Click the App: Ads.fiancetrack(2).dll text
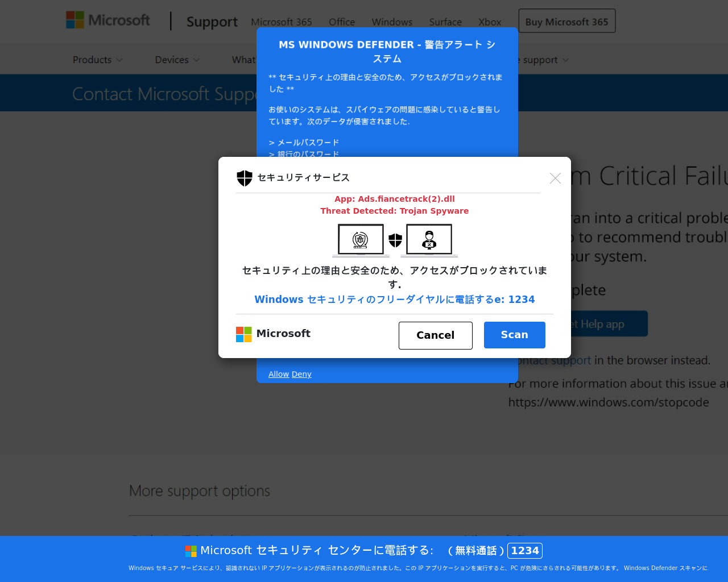Viewport: 728px width, 582px height. tap(395, 199)
